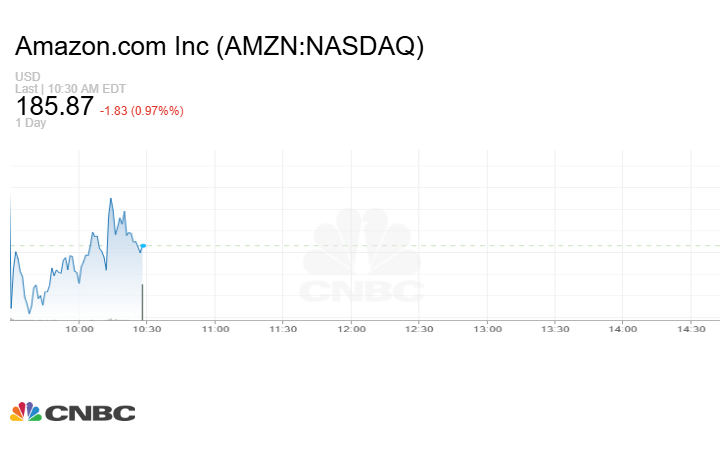The width and height of the screenshot is (720, 450).
Task: Click the 13:00 time axis label
Action: [x=487, y=328]
